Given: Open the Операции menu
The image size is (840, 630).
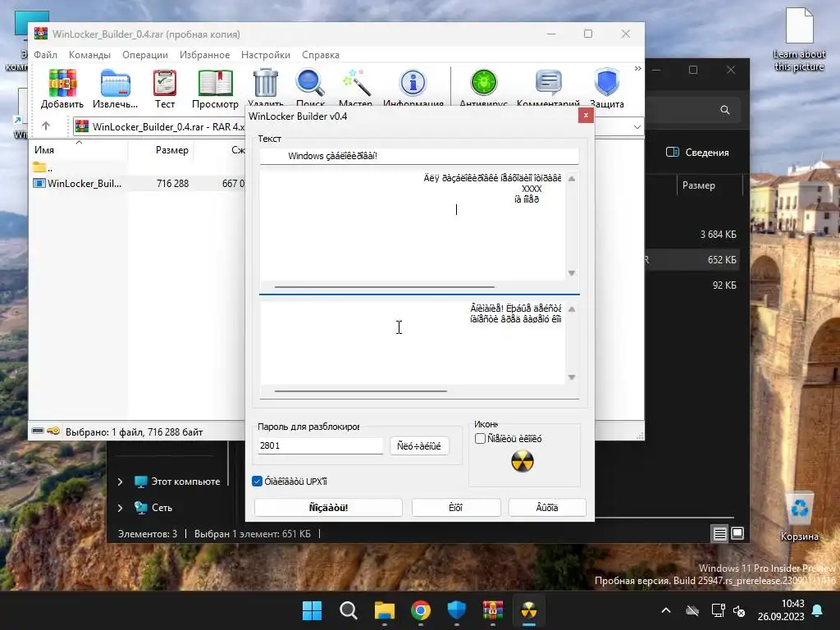Looking at the screenshot, I should pos(144,55).
